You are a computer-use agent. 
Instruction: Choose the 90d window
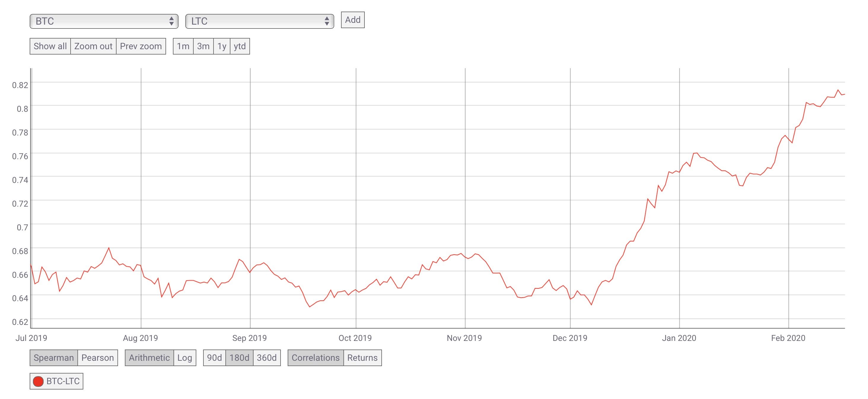[x=214, y=357]
